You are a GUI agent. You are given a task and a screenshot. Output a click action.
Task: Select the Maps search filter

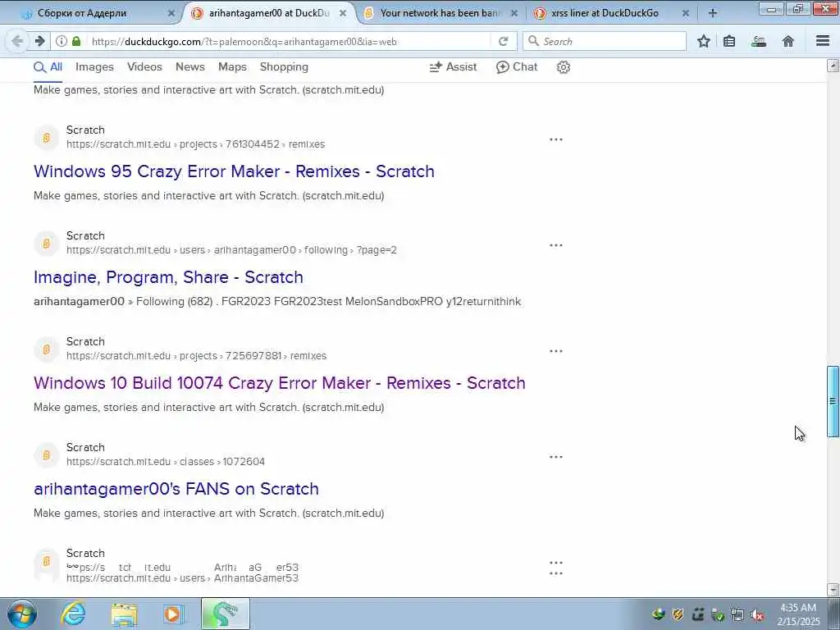pyautogui.click(x=232, y=67)
